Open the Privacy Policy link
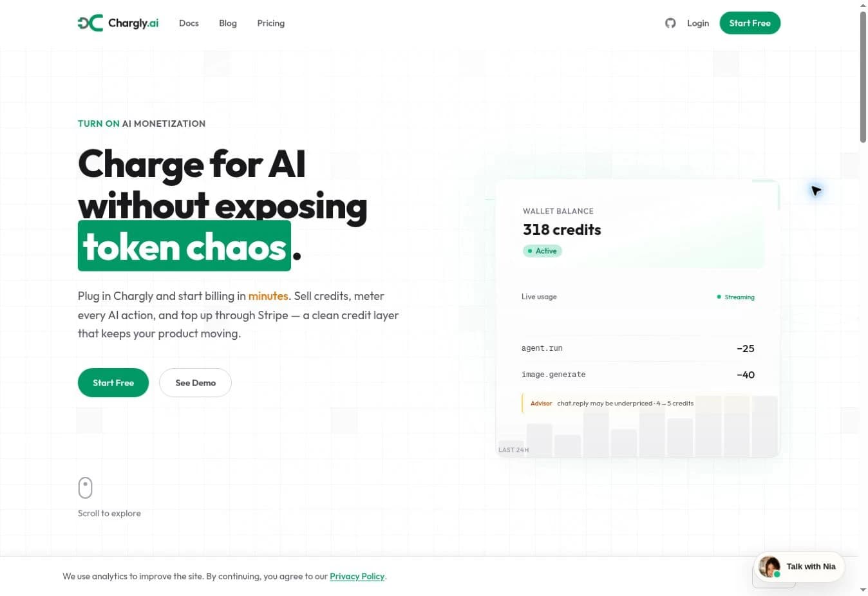Viewport: 868px width, 596px height. 357,576
